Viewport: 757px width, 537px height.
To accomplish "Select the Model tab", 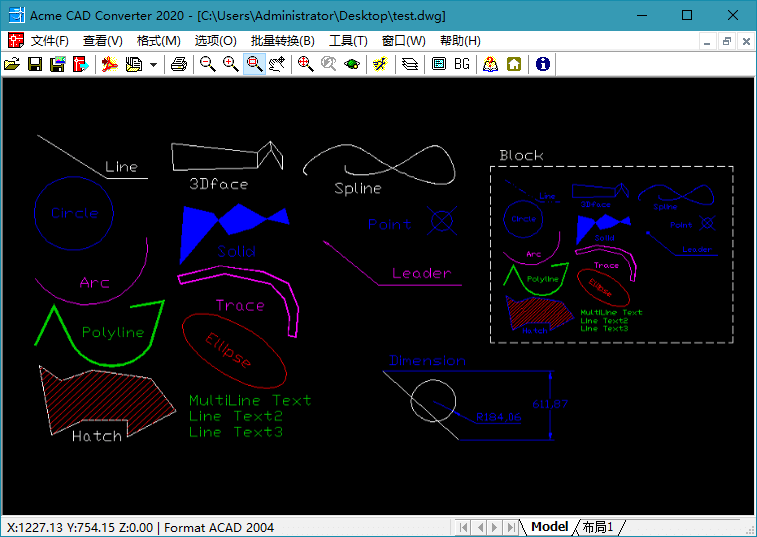I will (549, 527).
